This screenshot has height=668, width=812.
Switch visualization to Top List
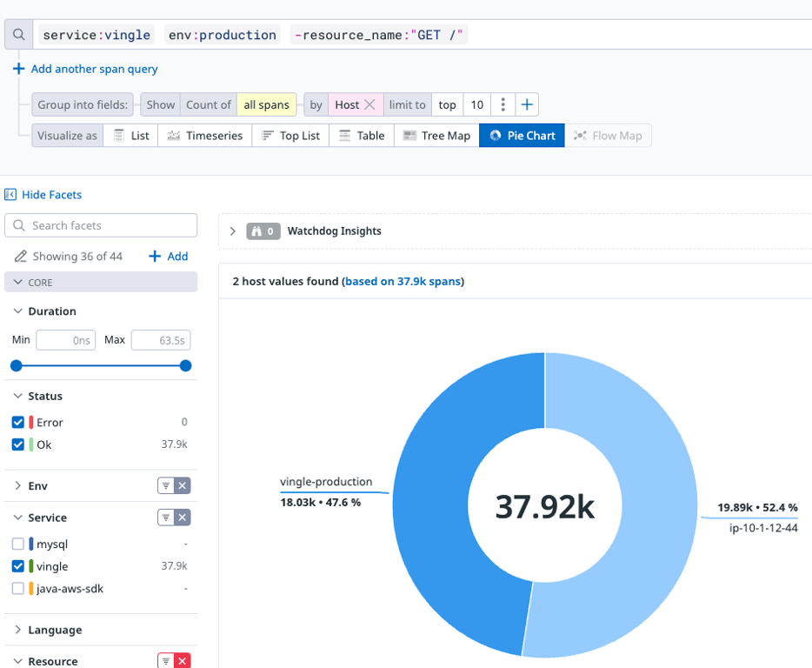click(290, 136)
